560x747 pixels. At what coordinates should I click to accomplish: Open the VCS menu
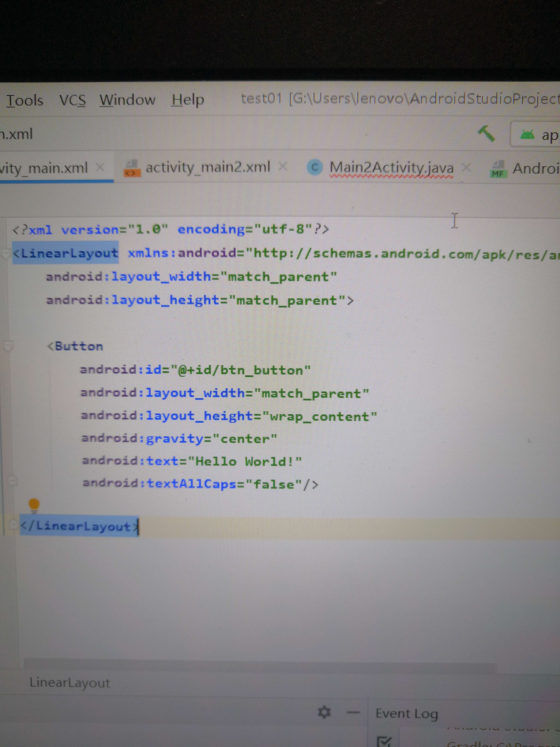[x=73, y=100]
